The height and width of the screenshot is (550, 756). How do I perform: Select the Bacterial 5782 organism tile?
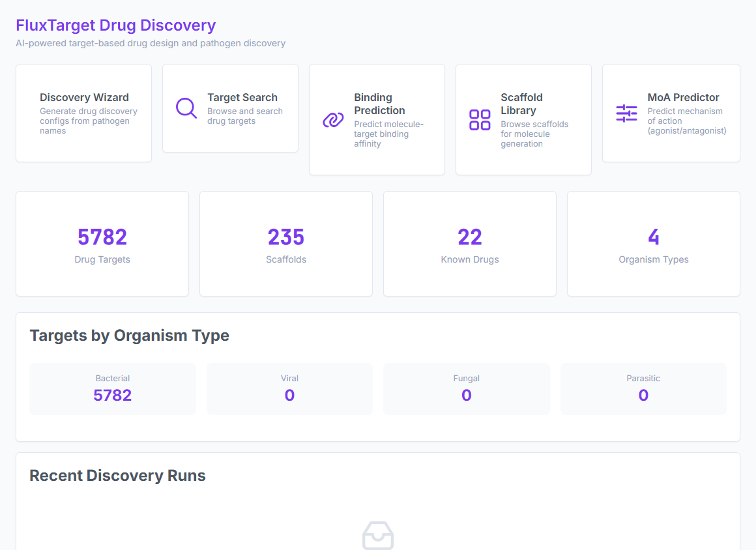click(112, 389)
